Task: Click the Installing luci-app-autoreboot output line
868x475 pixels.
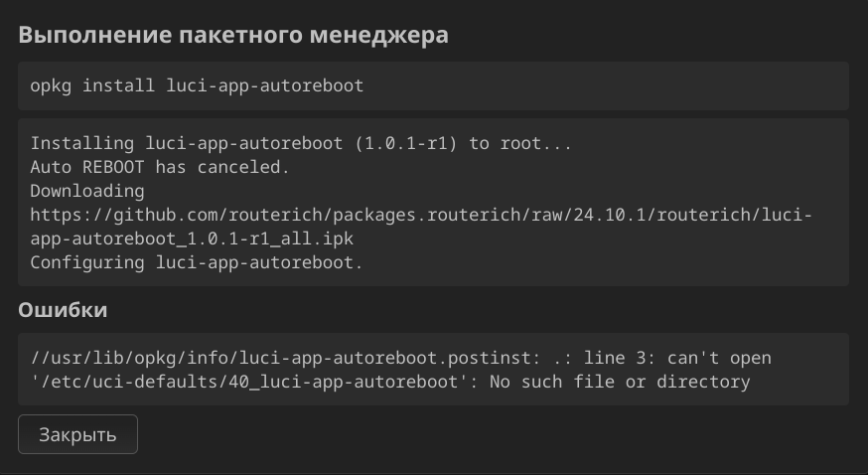Action: click(x=301, y=143)
